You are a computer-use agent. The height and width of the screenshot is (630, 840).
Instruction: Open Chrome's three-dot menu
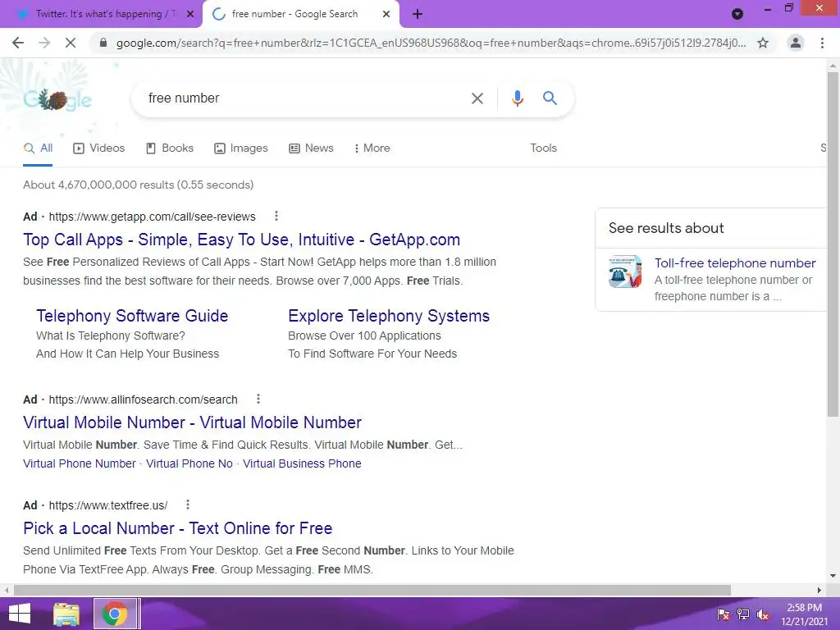pos(822,43)
